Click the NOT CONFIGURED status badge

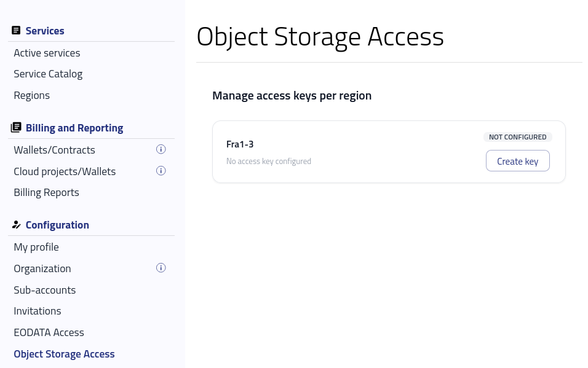click(517, 137)
